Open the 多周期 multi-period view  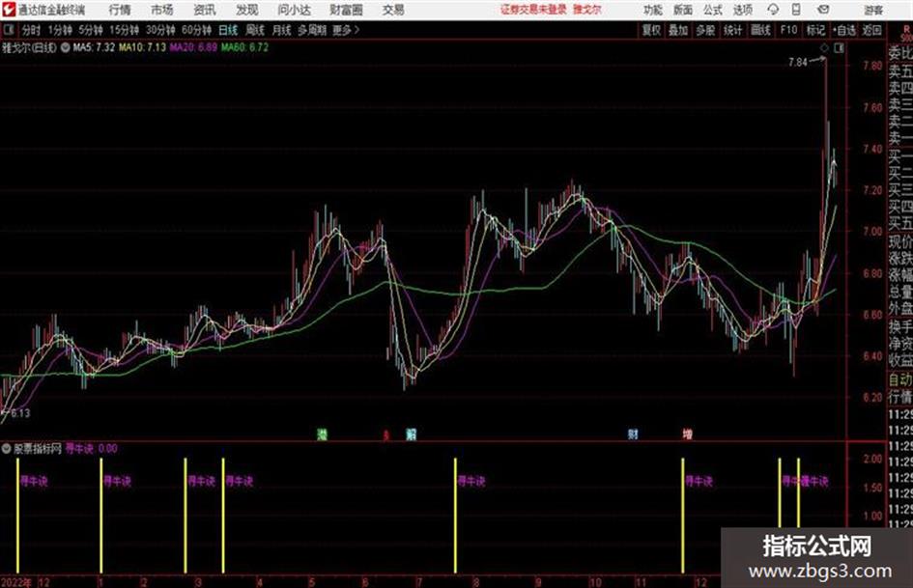click(x=312, y=30)
